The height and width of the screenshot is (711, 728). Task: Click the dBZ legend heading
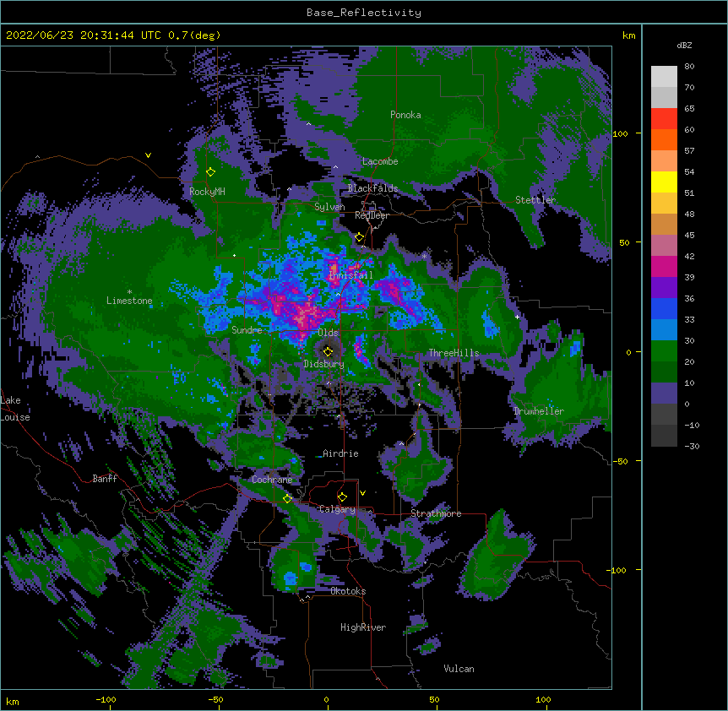click(684, 46)
